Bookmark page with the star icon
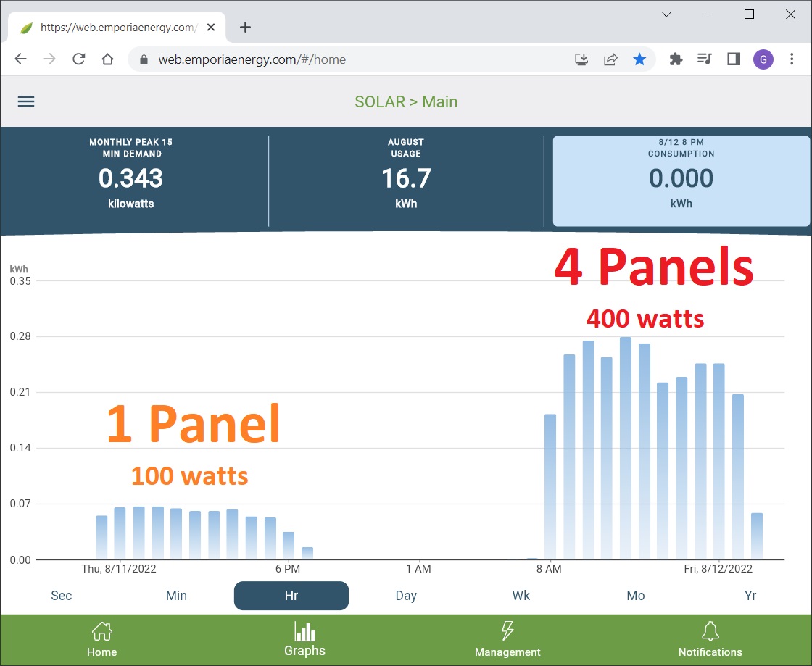This screenshot has width=812, height=666. (639, 59)
